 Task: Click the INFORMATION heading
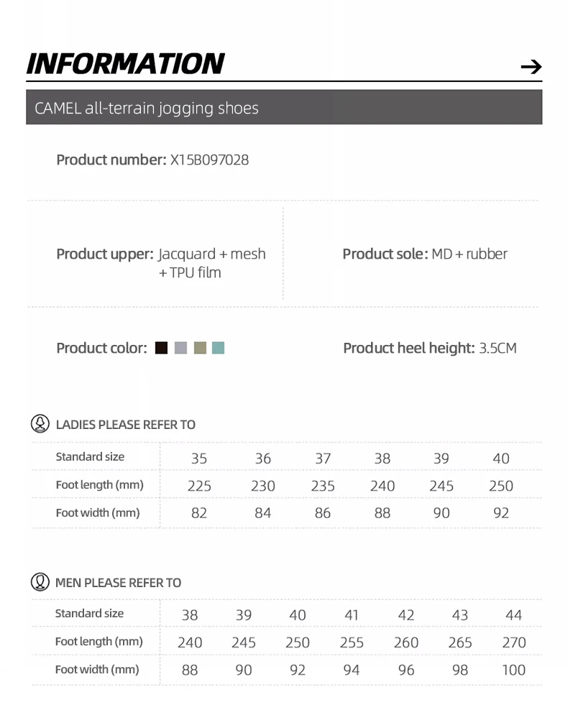point(125,64)
